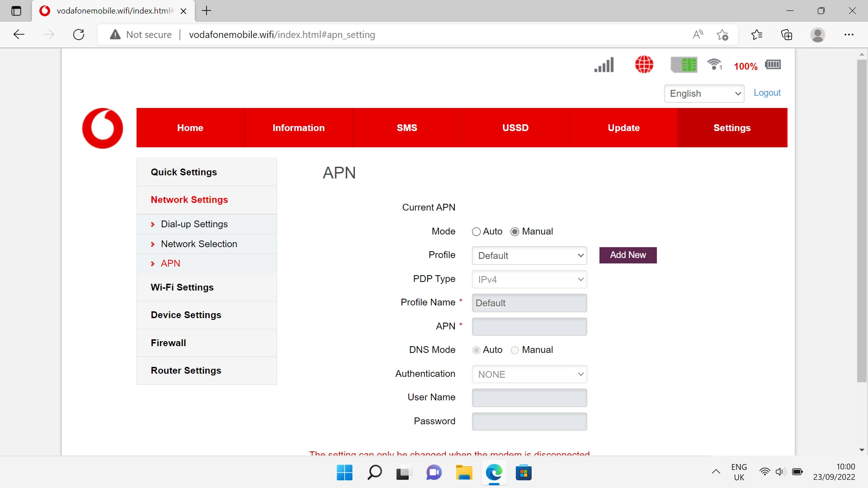Screen dimensions: 868x488
Task: Open the Update section
Action: click(623, 128)
